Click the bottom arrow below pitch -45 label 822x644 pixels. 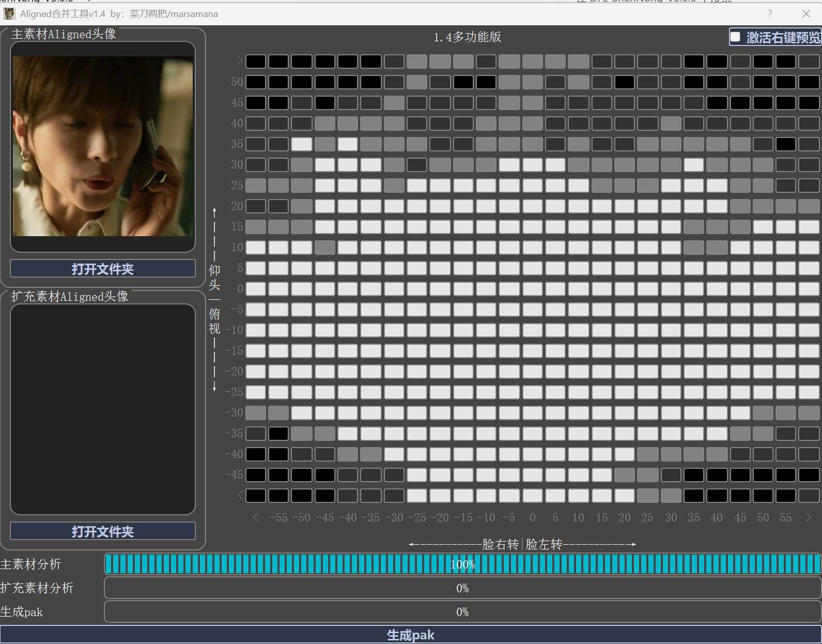[239, 496]
